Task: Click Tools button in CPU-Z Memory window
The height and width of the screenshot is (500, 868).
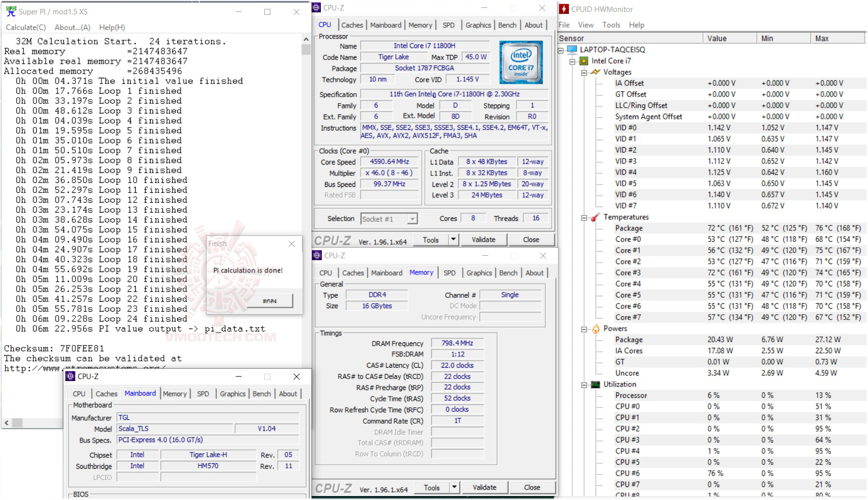Action: [x=432, y=488]
